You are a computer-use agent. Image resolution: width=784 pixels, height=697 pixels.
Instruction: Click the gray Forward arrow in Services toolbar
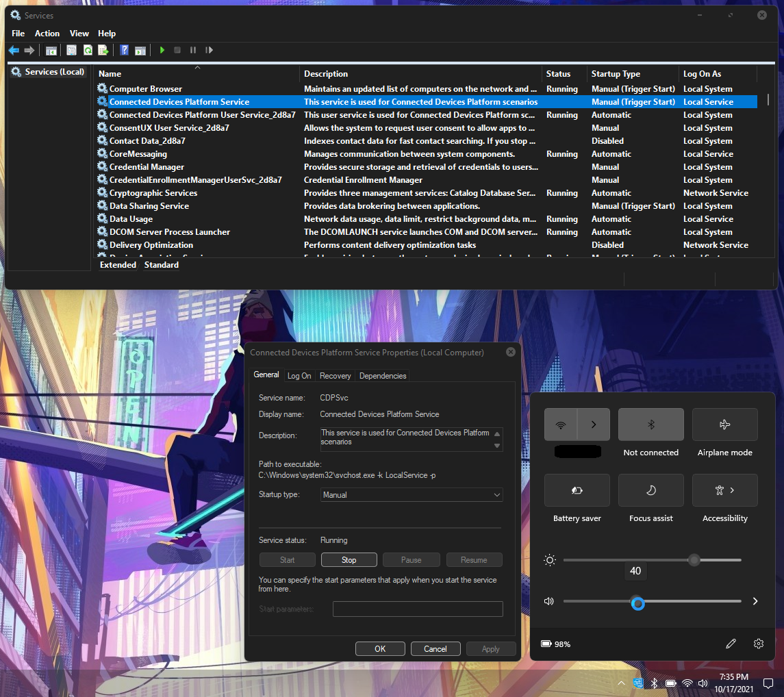click(29, 50)
